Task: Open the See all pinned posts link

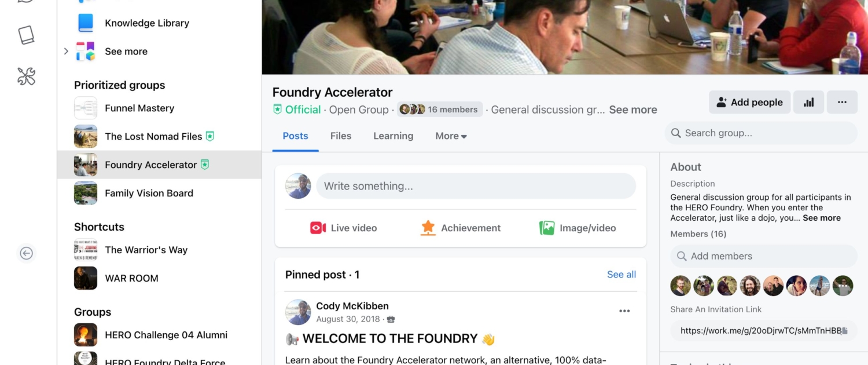Action: click(x=621, y=275)
